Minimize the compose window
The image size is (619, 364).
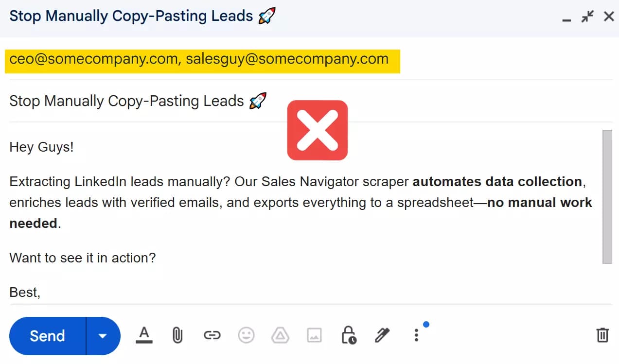tap(566, 18)
